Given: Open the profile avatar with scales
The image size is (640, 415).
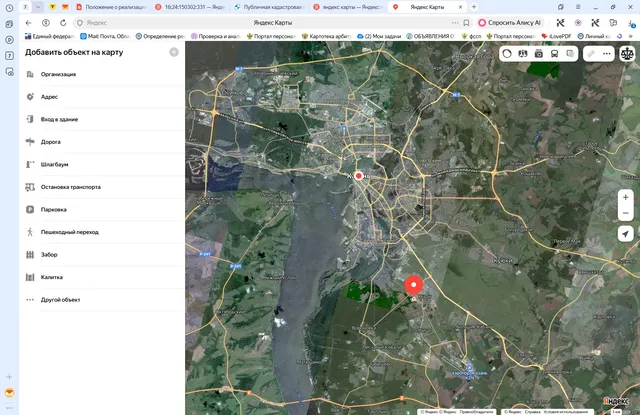Looking at the screenshot, I should pyautogui.click(x=627, y=53).
